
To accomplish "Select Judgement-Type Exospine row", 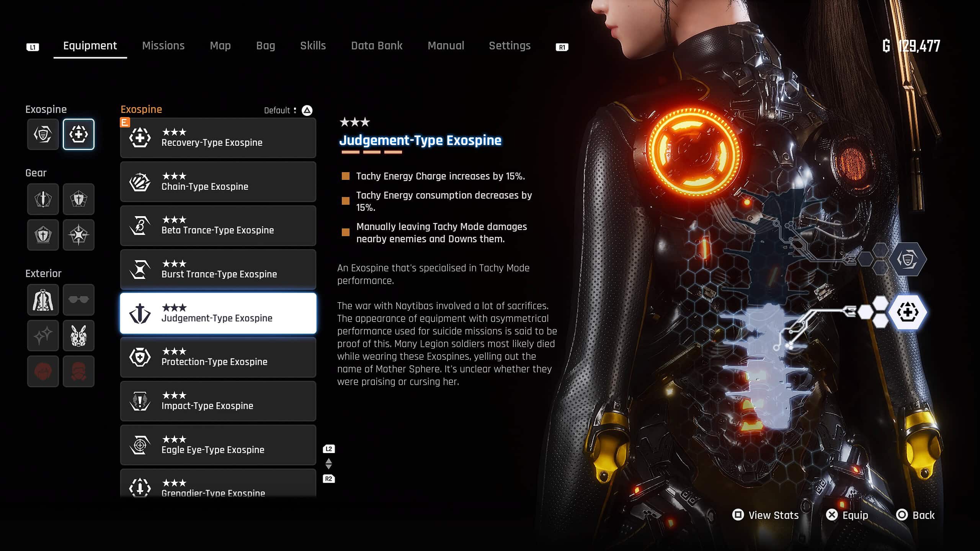I will (x=218, y=313).
